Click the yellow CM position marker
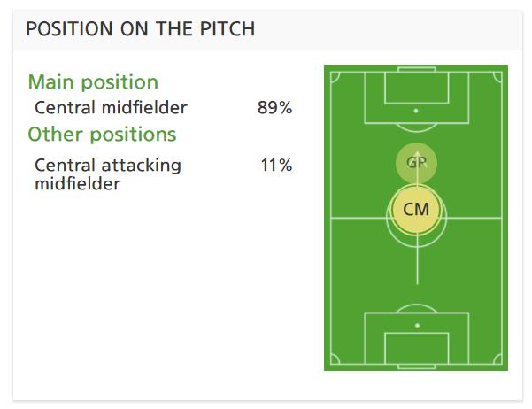The width and height of the screenshot is (532, 409). pos(416,209)
